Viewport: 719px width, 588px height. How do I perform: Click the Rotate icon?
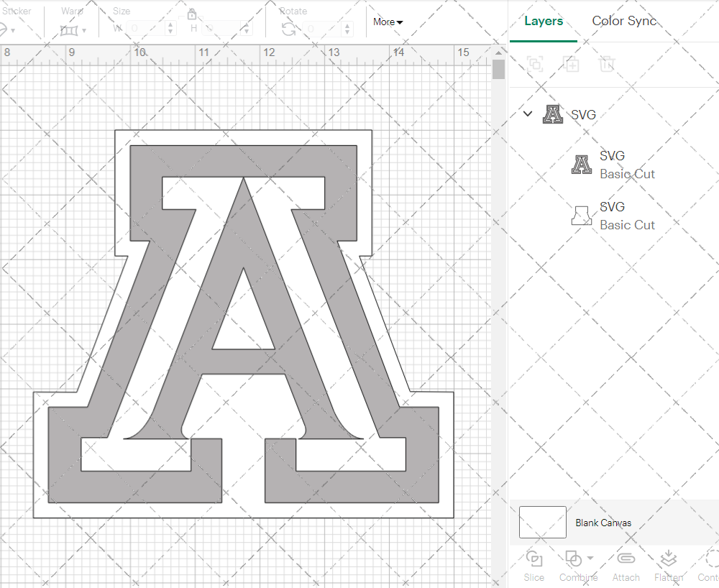click(x=288, y=29)
